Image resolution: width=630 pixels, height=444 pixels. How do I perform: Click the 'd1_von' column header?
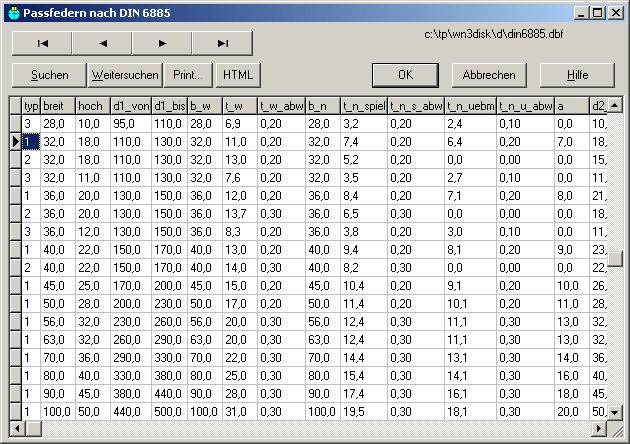click(131, 105)
